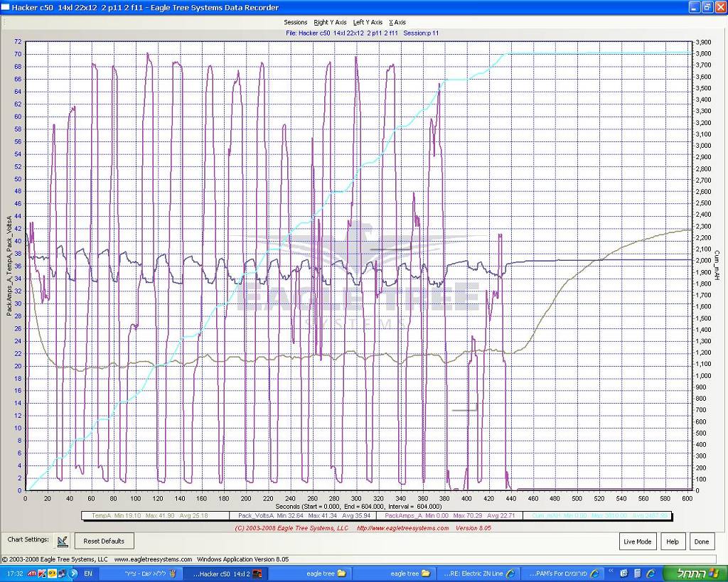
Task: Click the EN language indicator in taskbar
Action: click(88, 573)
